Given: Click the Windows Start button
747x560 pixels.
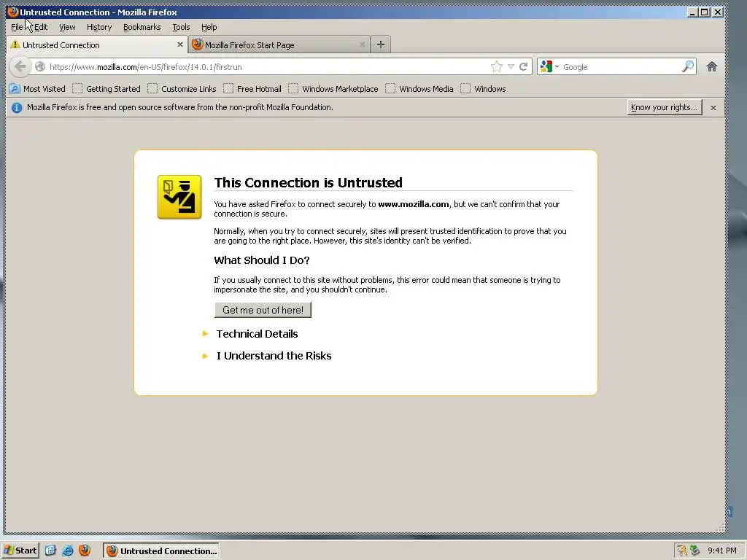Looking at the screenshot, I should pos(20,551).
